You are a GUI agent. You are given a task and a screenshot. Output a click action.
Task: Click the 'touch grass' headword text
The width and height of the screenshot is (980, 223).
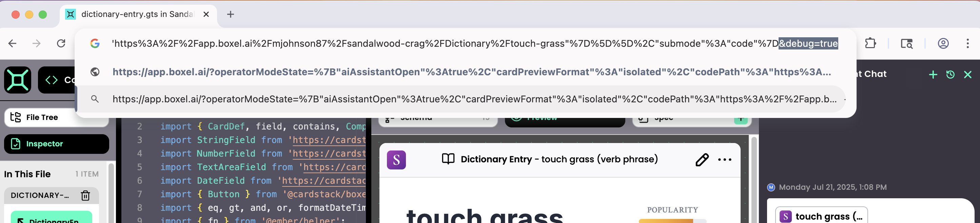pyautogui.click(x=484, y=216)
